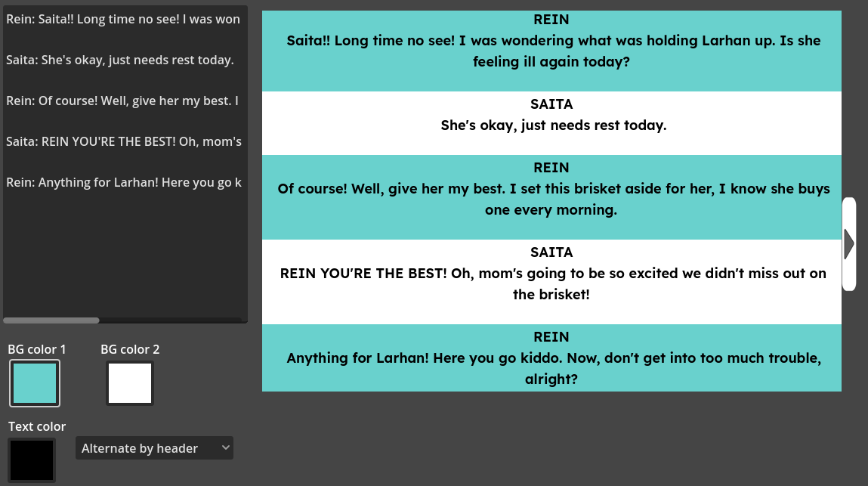Image resolution: width=868 pixels, height=486 pixels.
Task: Click the 'Anything for Larhan' editor line
Action: [123, 182]
